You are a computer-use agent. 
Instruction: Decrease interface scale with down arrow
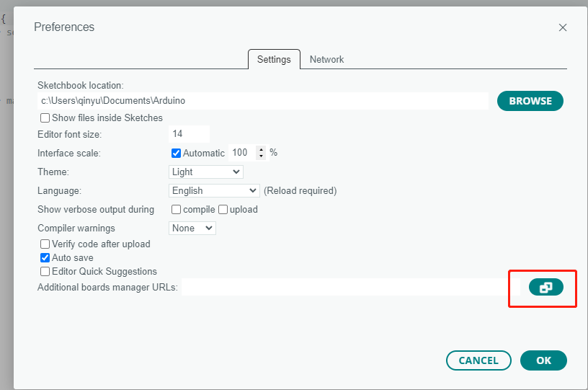click(x=261, y=156)
